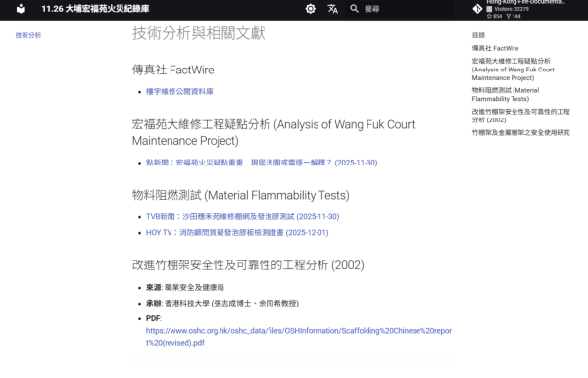
Task: Open 點新聞 宏福苑火災疑點重重 link
Action: [262, 163]
